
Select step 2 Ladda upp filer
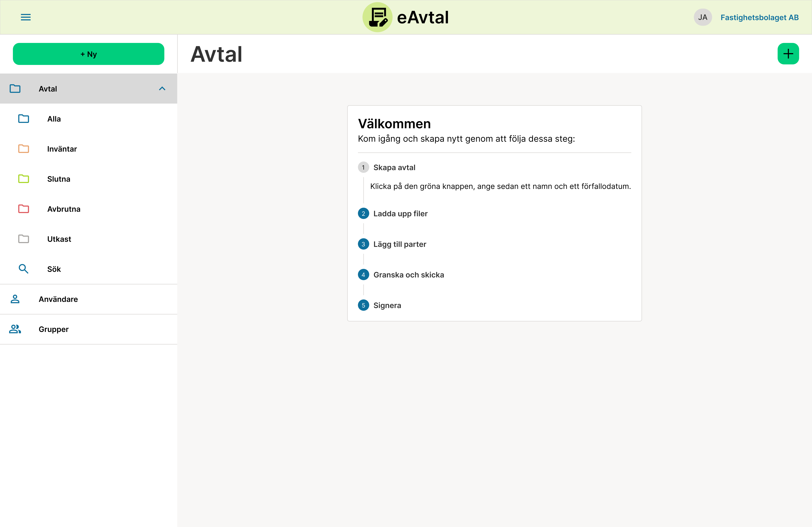point(400,214)
